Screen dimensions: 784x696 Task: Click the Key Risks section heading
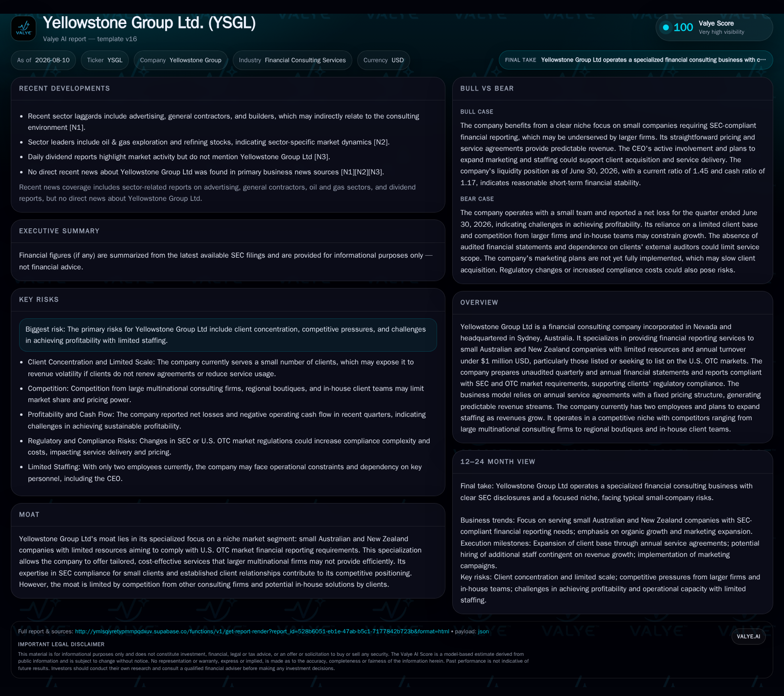[39, 300]
